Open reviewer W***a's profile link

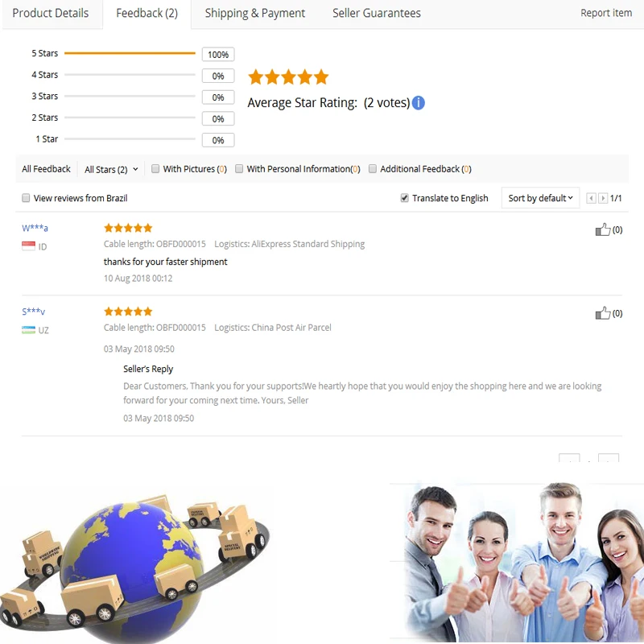pyautogui.click(x=35, y=228)
